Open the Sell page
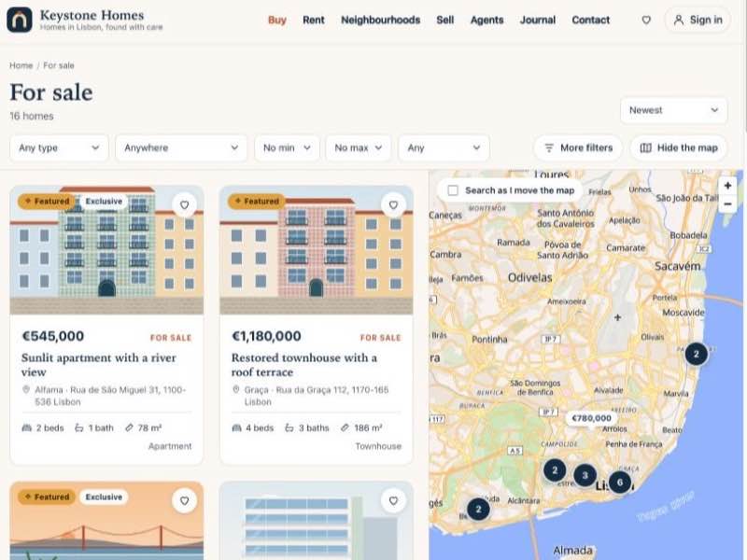 [445, 20]
